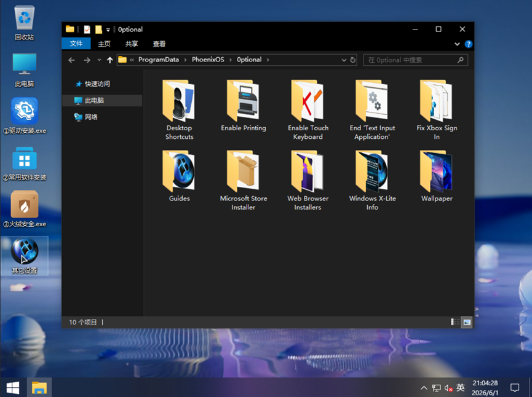
Task: Click the ProgramData breadcrumb
Action: pyautogui.click(x=159, y=60)
